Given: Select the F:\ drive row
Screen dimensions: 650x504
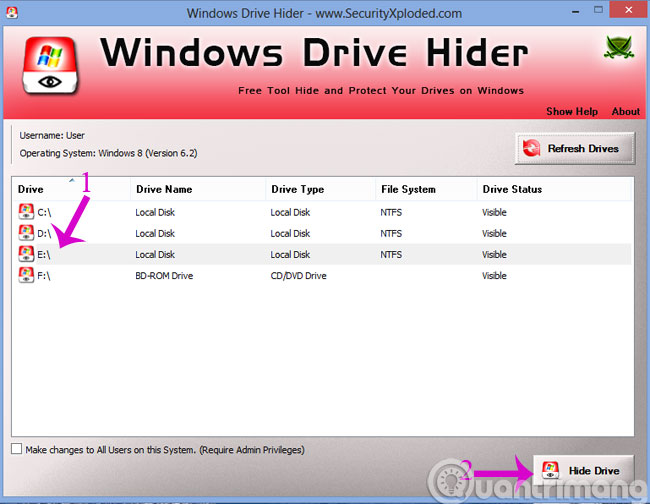Looking at the screenshot, I should [322, 276].
